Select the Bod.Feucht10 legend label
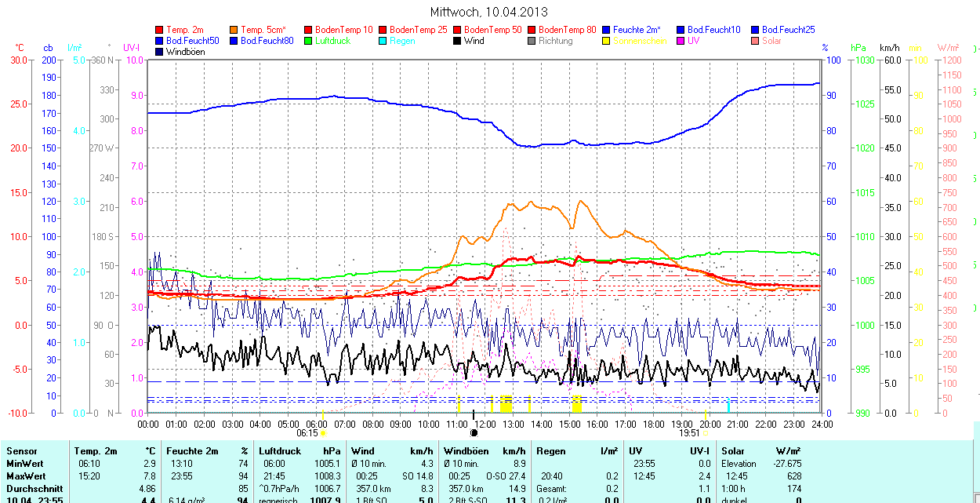Viewport: 980px width, 503px height. (x=713, y=30)
